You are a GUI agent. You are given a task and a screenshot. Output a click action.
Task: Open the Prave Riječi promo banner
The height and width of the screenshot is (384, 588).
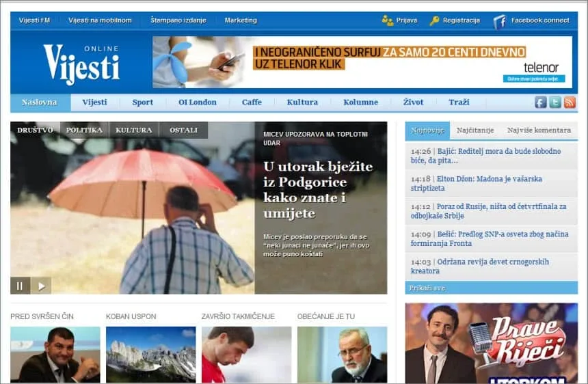[x=491, y=343]
